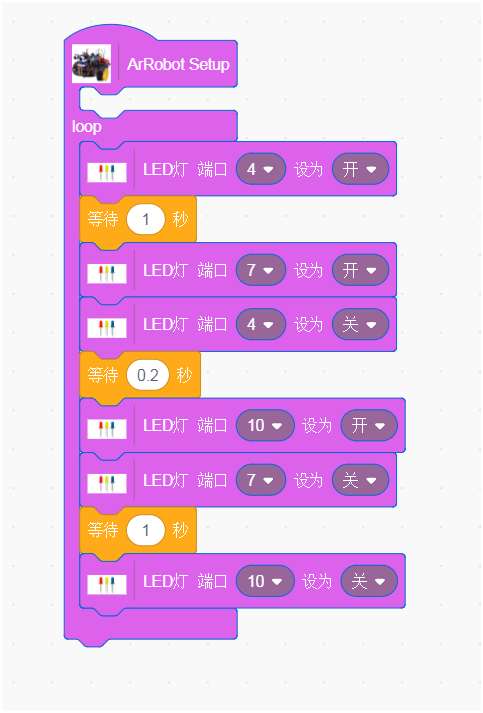Open port dropdown showing 4 in first LED block

[x=261, y=169]
